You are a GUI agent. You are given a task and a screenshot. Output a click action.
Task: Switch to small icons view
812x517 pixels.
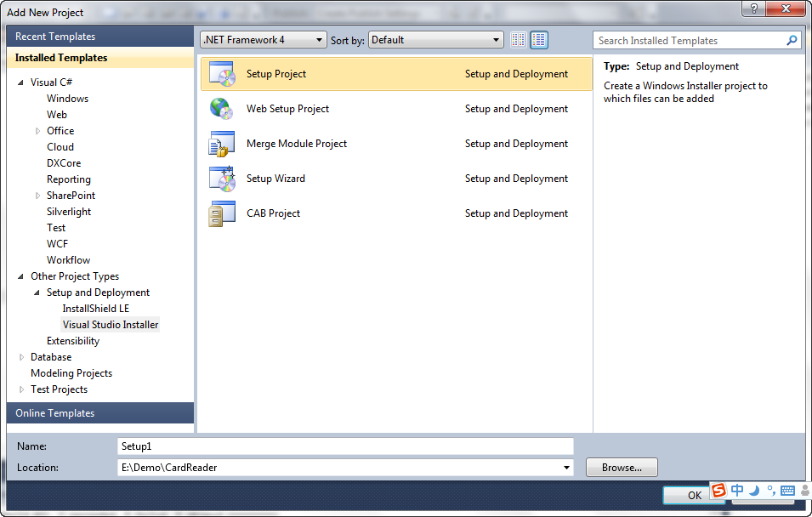519,40
